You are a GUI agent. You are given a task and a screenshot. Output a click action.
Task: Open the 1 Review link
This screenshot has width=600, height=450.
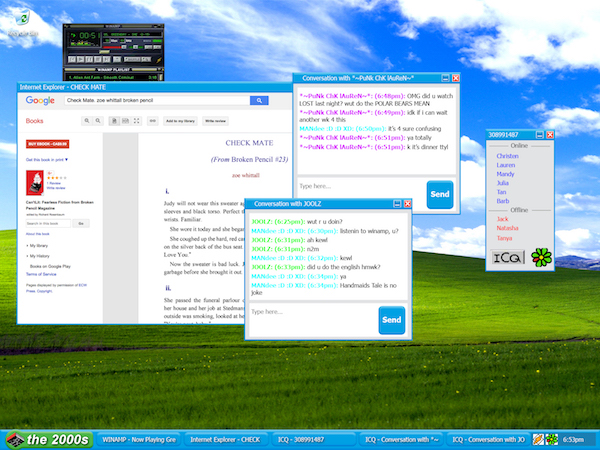pyautogui.click(x=54, y=183)
